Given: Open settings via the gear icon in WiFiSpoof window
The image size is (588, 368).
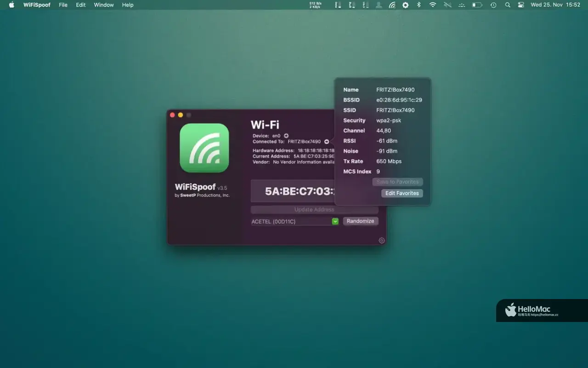Looking at the screenshot, I should 382,240.
